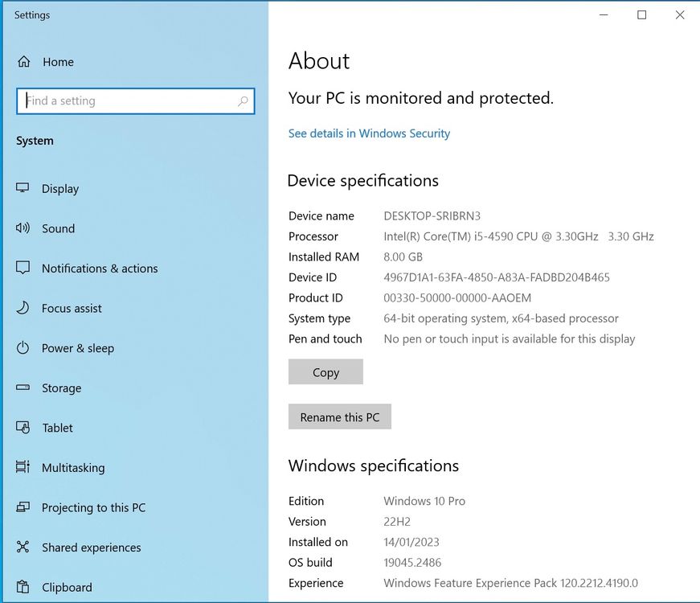Click the Home icon in the sidebar
Image resolution: width=700 pixels, height=603 pixels.
[24, 62]
